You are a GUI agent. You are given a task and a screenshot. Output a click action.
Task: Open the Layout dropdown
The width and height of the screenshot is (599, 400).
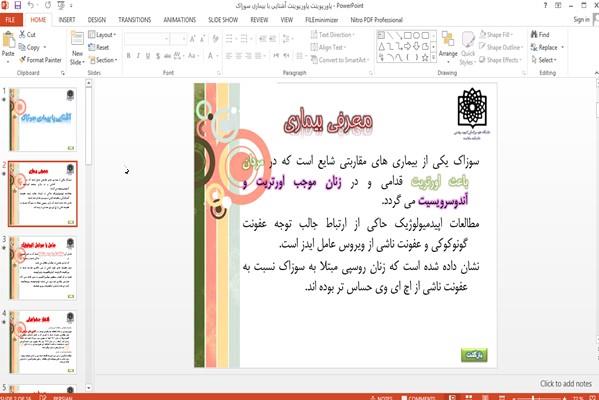102,35
